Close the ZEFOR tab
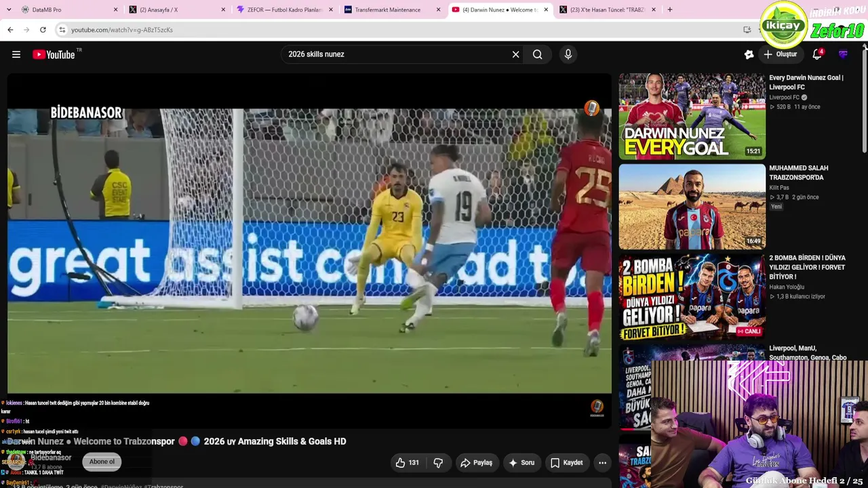 pyautogui.click(x=331, y=9)
